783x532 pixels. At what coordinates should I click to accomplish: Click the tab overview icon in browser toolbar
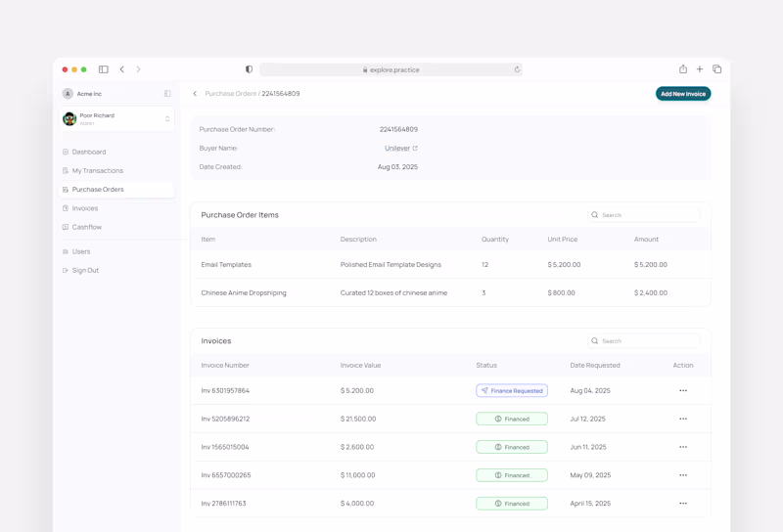(x=716, y=69)
